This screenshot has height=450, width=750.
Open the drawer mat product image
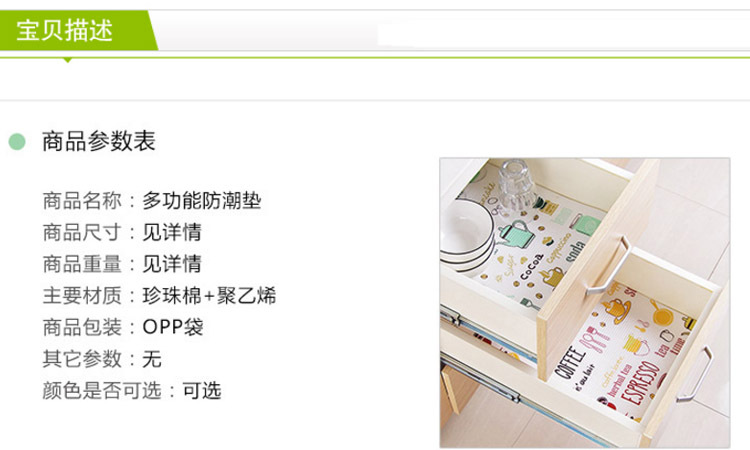tap(585, 302)
